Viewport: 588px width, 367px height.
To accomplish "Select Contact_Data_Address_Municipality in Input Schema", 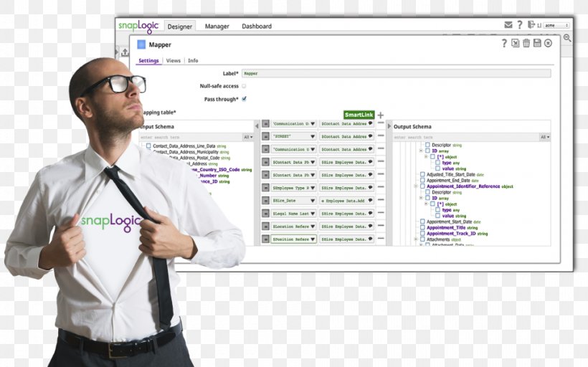I will point(191,152).
